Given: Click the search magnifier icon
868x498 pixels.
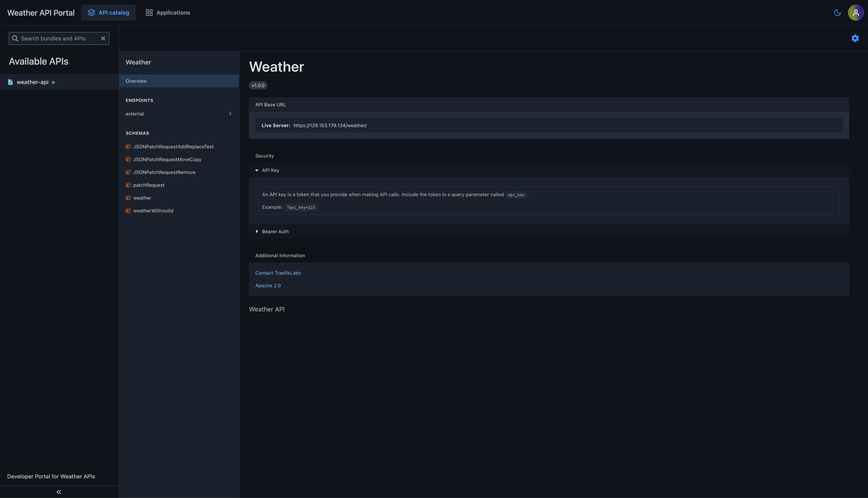Looking at the screenshot, I should [15, 38].
